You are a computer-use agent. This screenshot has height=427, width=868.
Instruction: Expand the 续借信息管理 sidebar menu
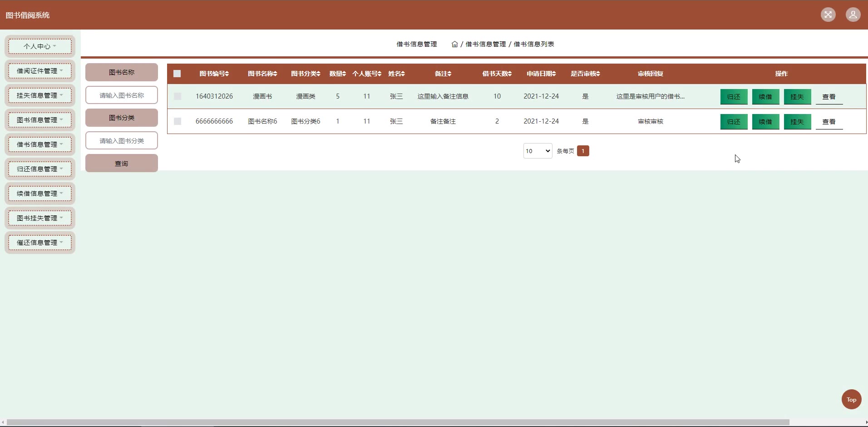(40, 194)
